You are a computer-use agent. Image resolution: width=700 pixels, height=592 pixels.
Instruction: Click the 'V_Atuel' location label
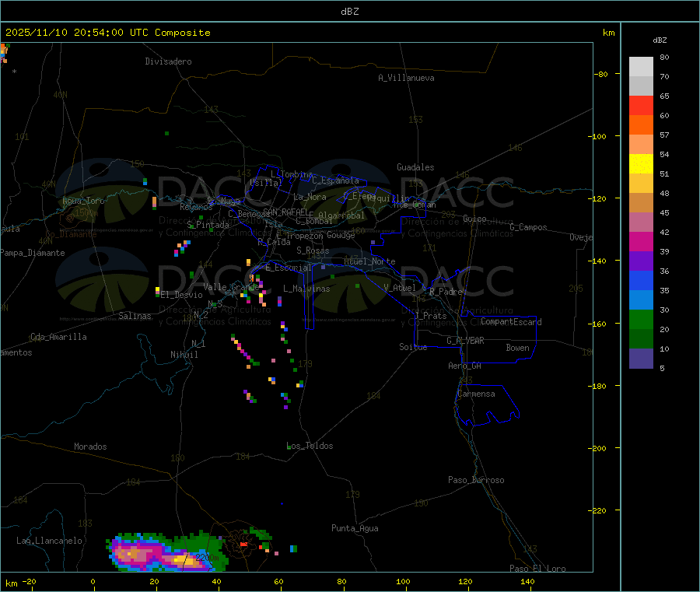coord(400,288)
